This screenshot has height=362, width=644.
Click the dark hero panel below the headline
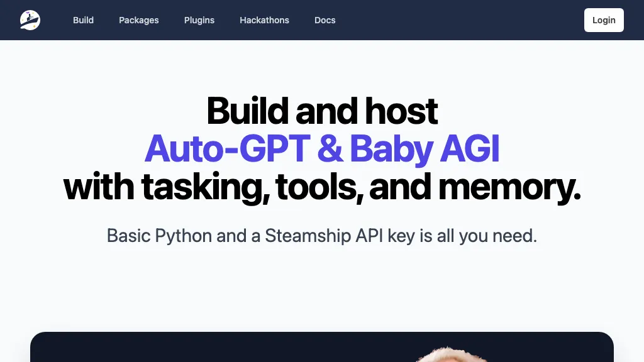pyautogui.click(x=322, y=349)
